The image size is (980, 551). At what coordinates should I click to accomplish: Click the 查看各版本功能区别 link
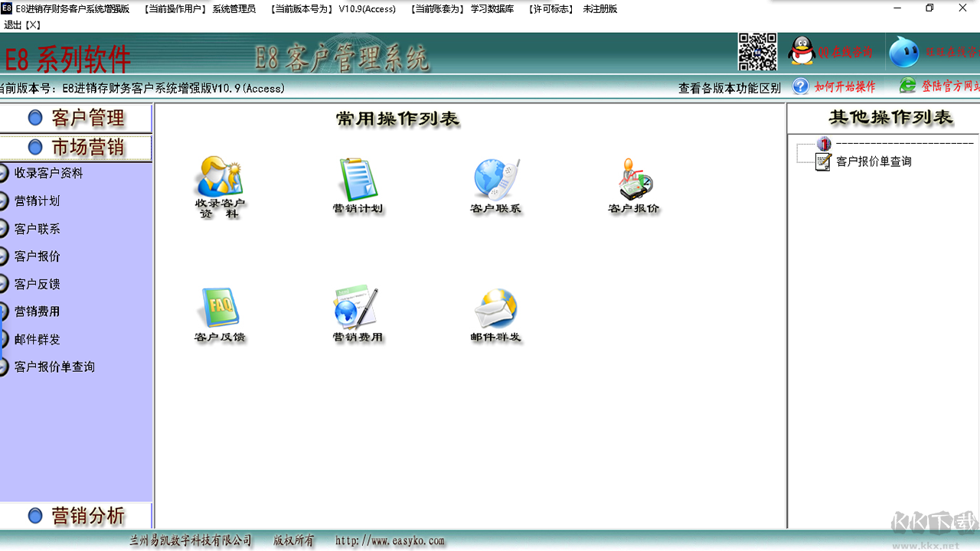point(729,88)
